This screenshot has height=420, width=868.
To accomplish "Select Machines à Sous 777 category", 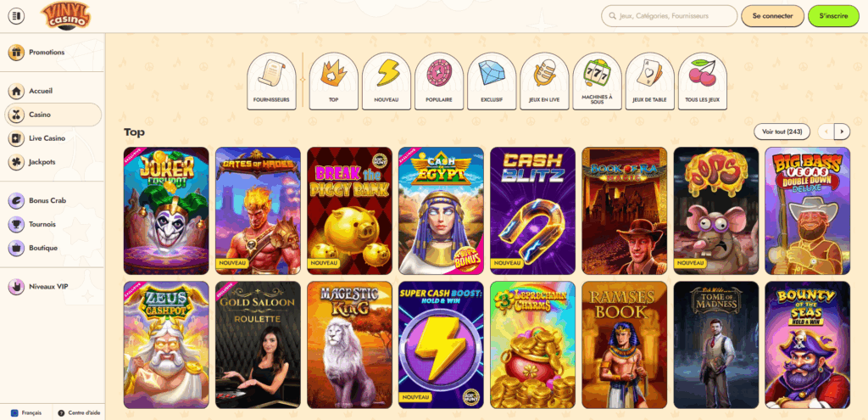I will (598, 81).
